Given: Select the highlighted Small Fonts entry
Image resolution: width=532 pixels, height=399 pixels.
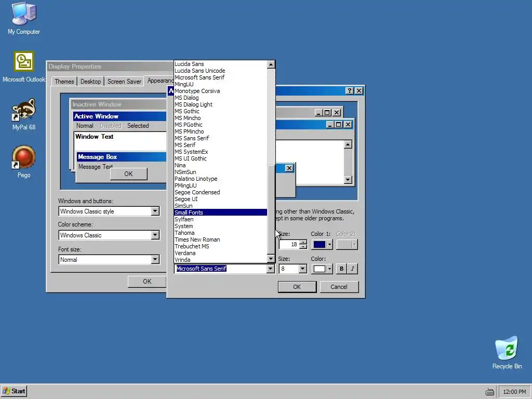Looking at the screenshot, I should coord(220,212).
